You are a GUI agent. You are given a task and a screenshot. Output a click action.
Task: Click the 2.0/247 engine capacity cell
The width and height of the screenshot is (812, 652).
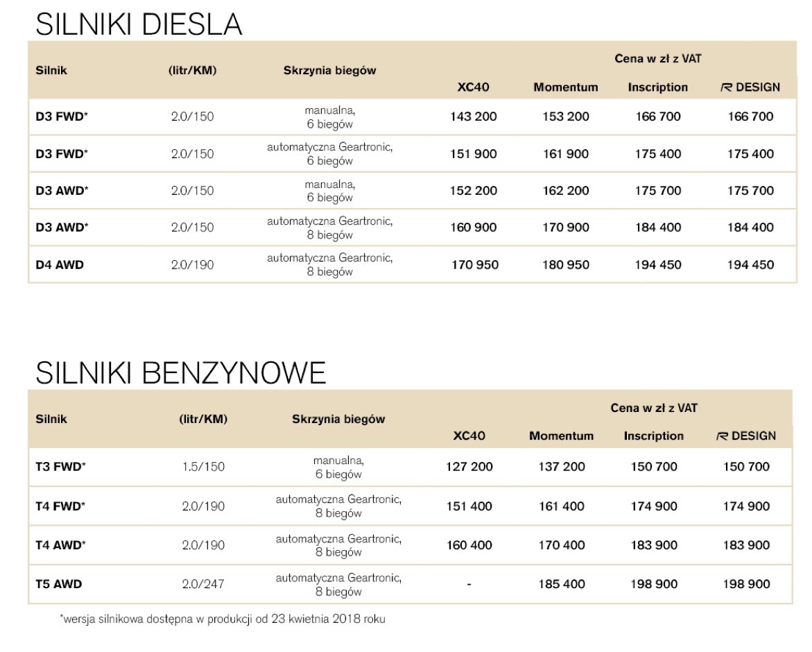(203, 584)
